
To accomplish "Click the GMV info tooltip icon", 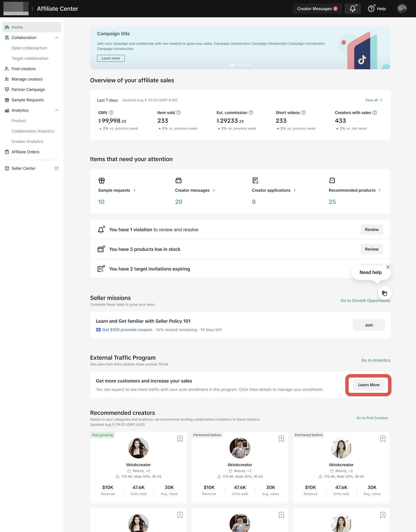I will [x=111, y=113].
